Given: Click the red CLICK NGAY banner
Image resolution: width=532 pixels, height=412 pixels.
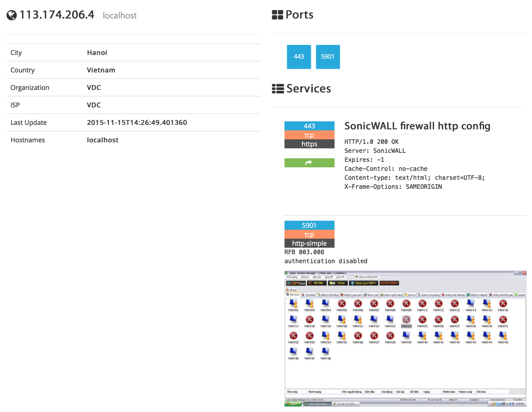Looking at the screenshot, I should pos(389,283).
